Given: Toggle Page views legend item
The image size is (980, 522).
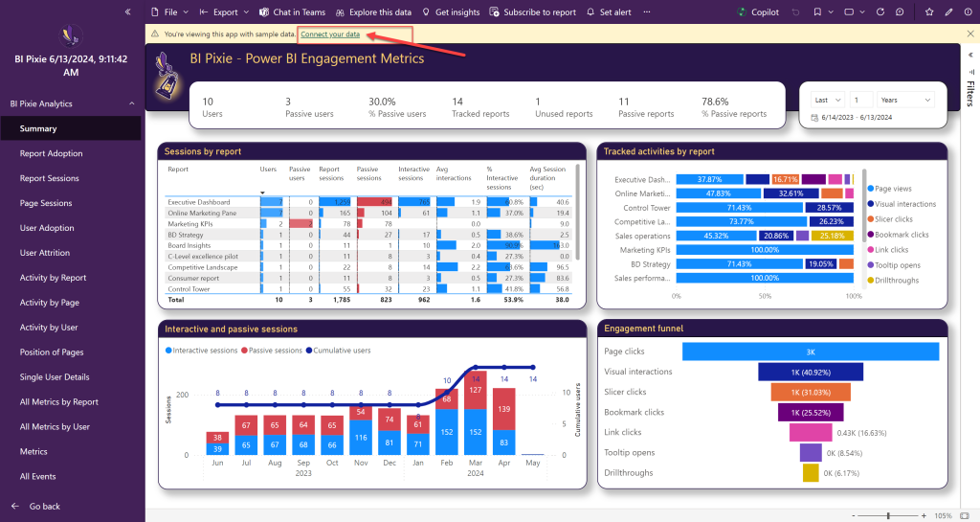Looking at the screenshot, I should click(894, 189).
